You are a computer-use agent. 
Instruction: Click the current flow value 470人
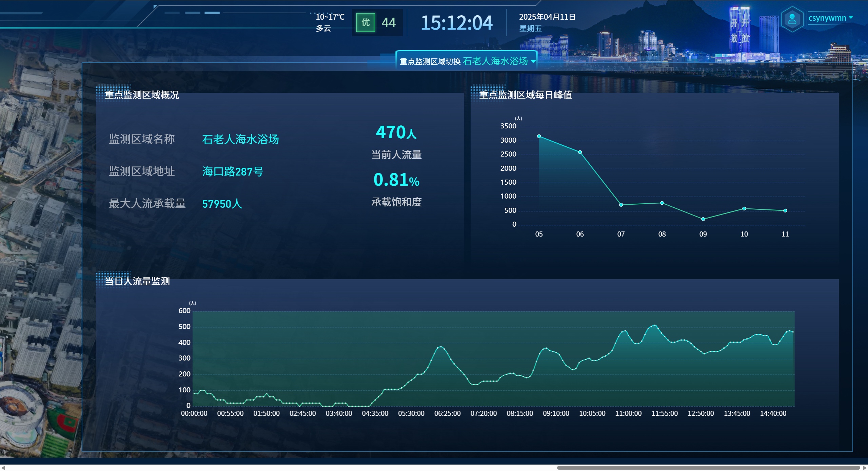(396, 132)
